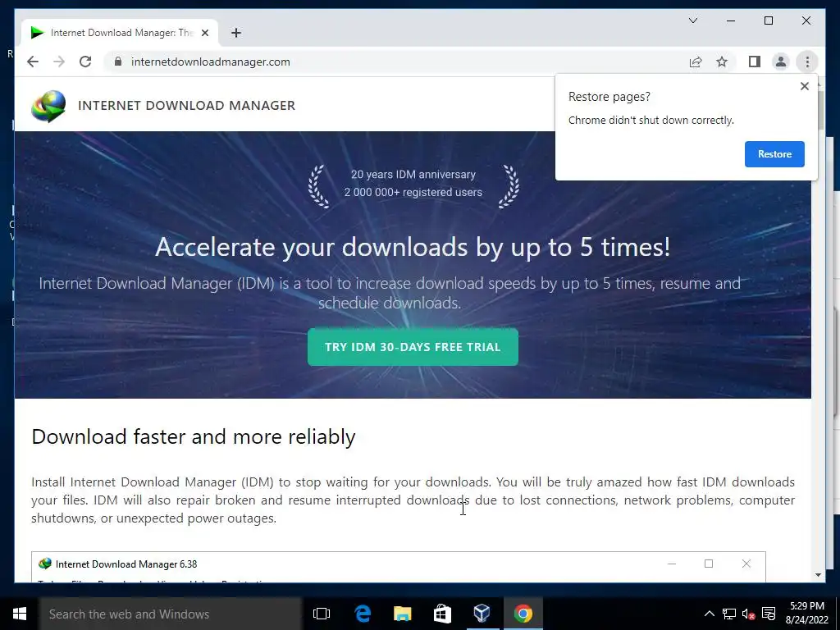Viewport: 840px width, 630px height.
Task: Bookmark this page with star icon
Action: pyautogui.click(x=722, y=62)
